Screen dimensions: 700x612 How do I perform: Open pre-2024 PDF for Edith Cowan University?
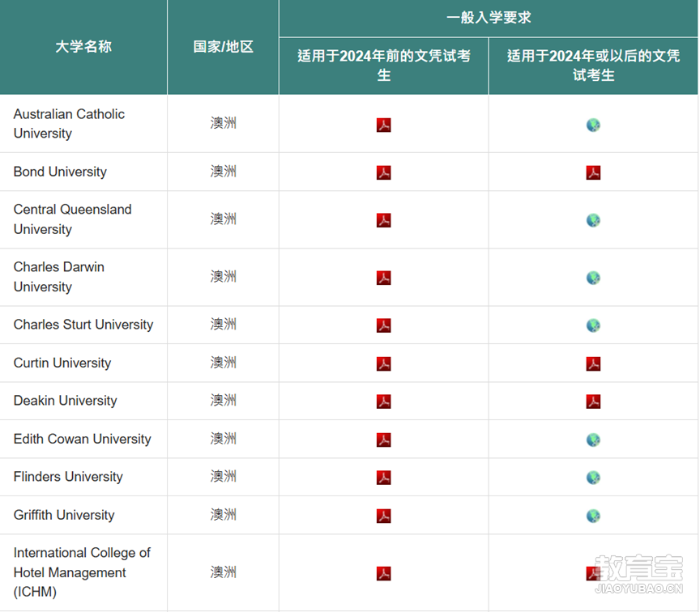383,440
